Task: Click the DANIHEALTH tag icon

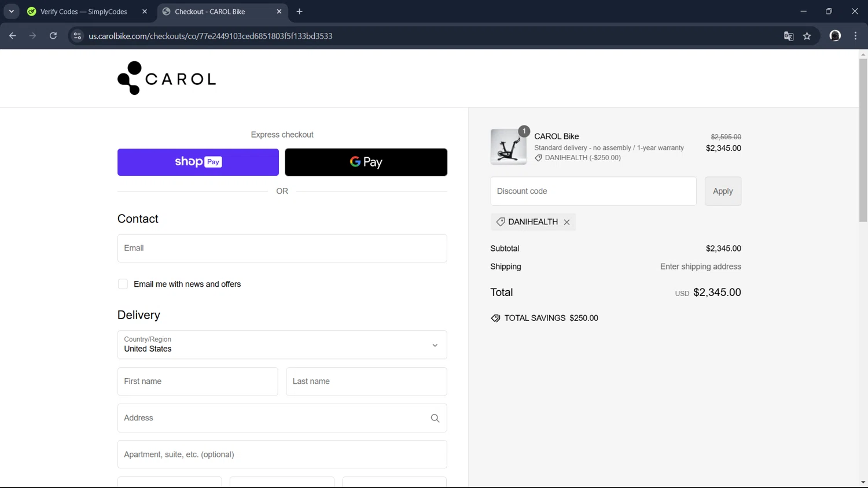Action: [501, 222]
